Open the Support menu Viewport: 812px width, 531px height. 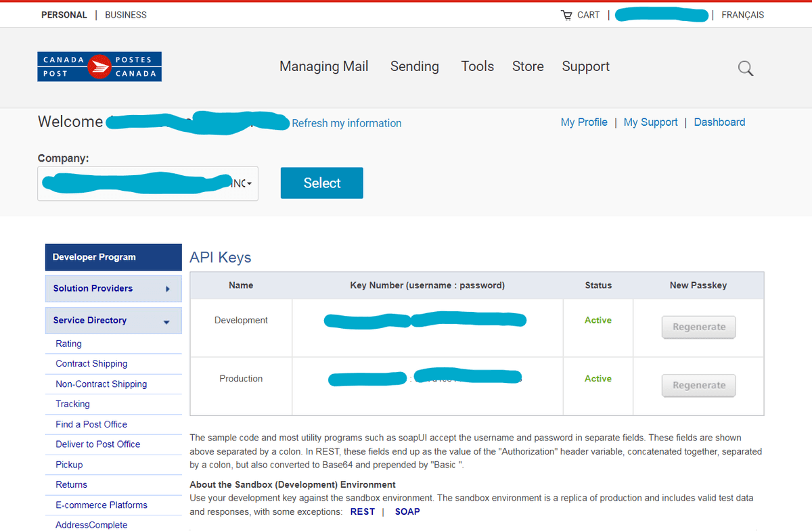586,66
